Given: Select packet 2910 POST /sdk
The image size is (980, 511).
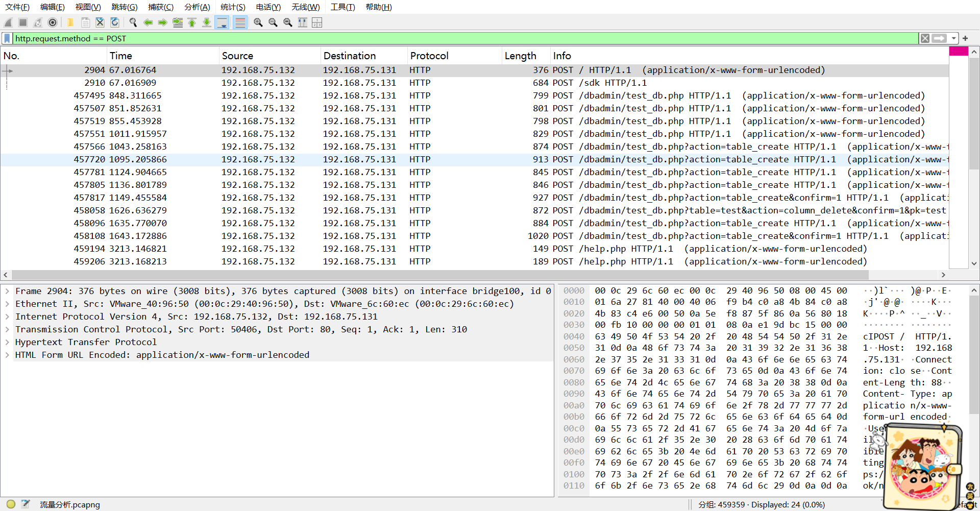Looking at the screenshot, I should pyautogui.click(x=475, y=83).
